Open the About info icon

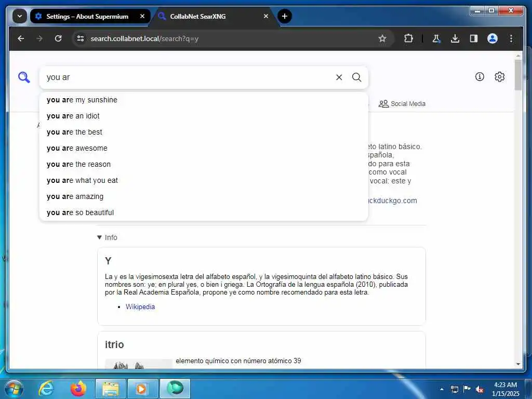(x=480, y=77)
